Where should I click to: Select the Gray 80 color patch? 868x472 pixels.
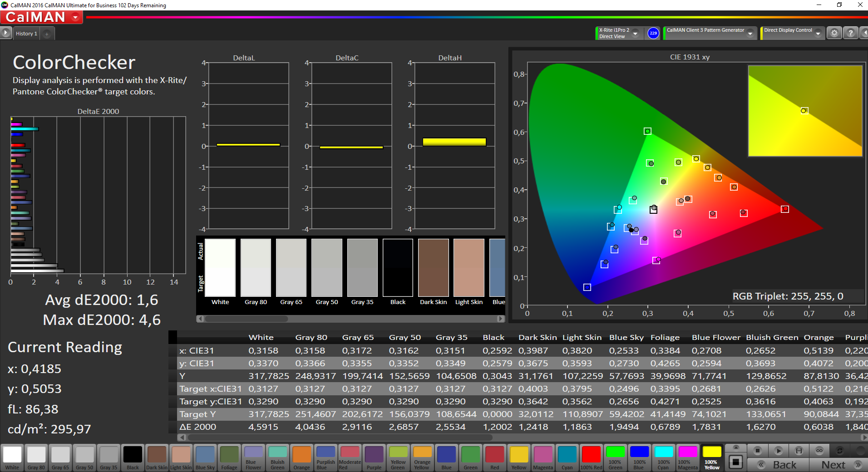(x=36, y=457)
